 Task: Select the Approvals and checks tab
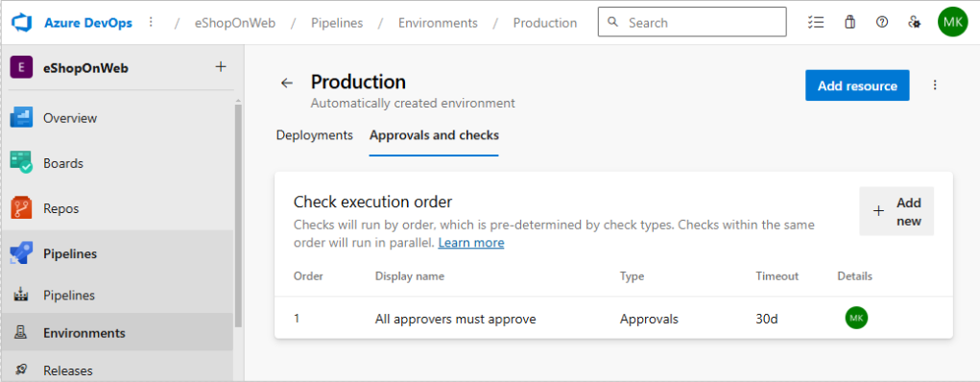(x=434, y=135)
